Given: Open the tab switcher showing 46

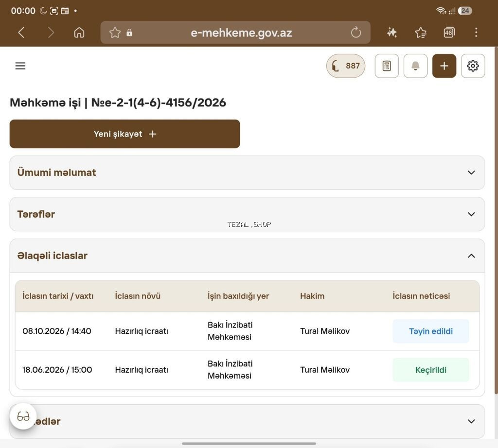Looking at the screenshot, I should (449, 33).
